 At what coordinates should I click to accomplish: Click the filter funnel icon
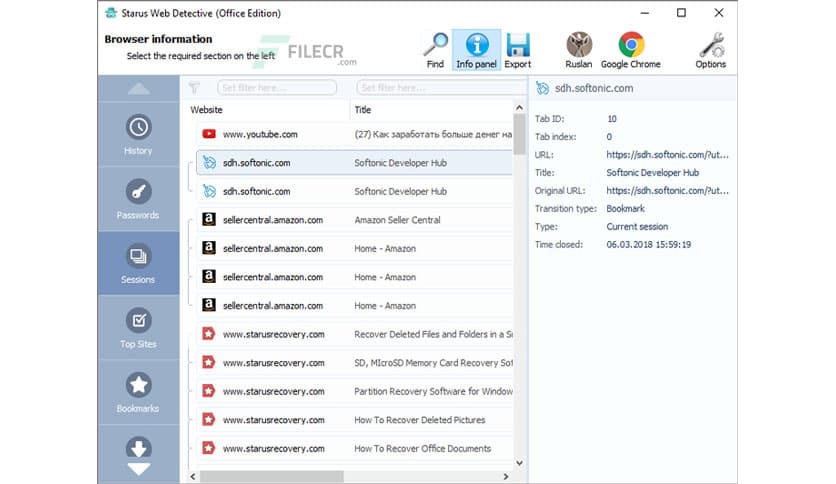tap(195, 87)
